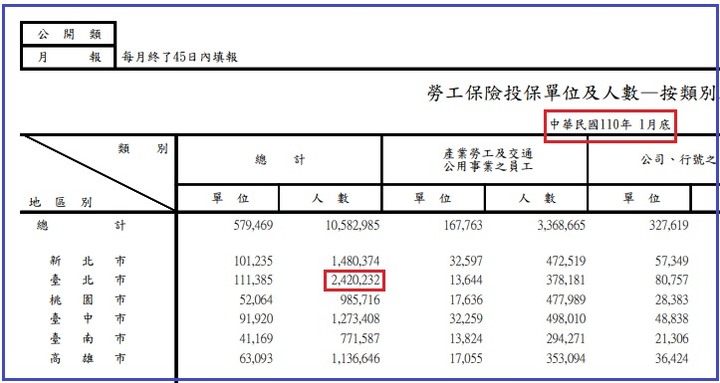Click the value 36,424
The width and height of the screenshot is (720, 383).
click(671, 358)
